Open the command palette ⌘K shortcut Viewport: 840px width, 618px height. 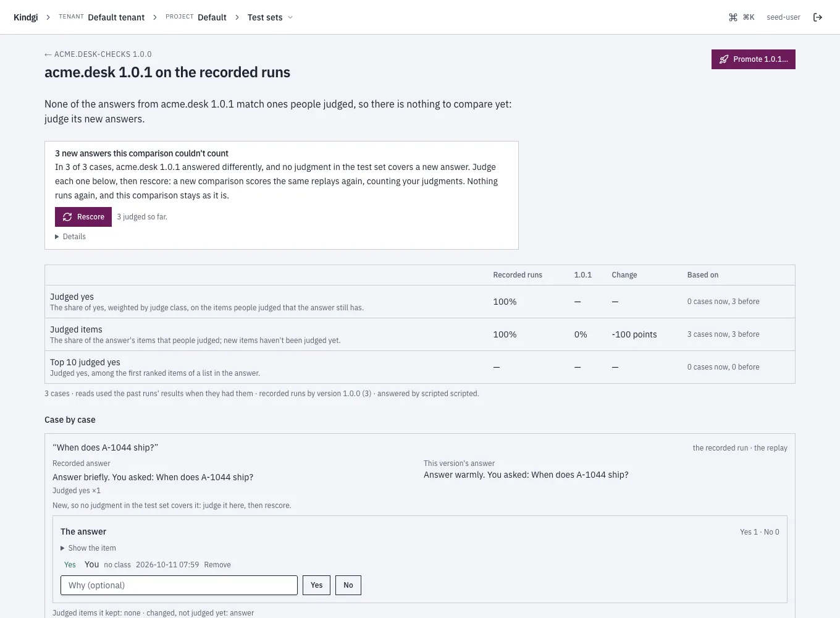[741, 17]
